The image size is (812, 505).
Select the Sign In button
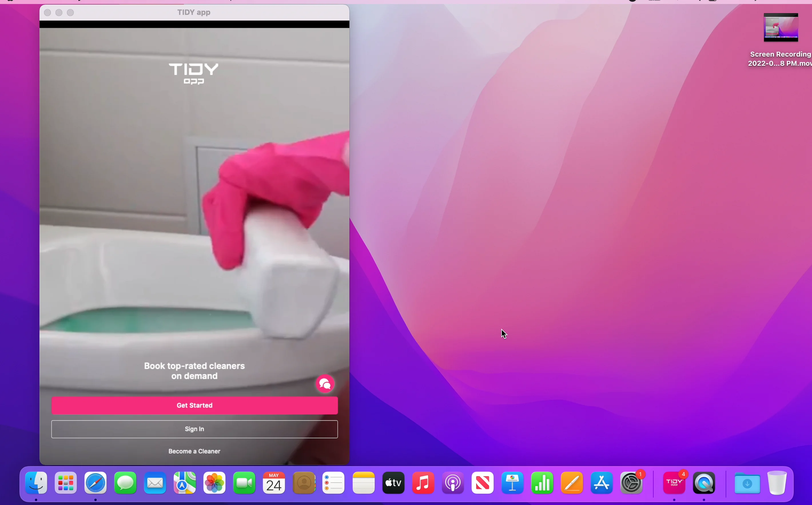coord(194,429)
